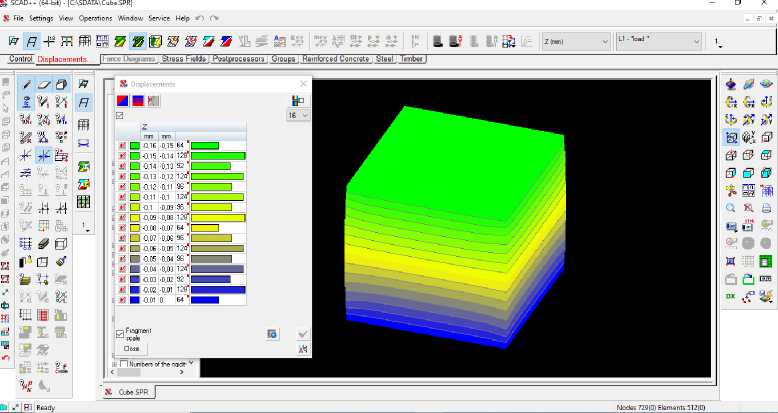Click the save scale icon in the Displacements dialog
778x413 pixels.
(272, 334)
